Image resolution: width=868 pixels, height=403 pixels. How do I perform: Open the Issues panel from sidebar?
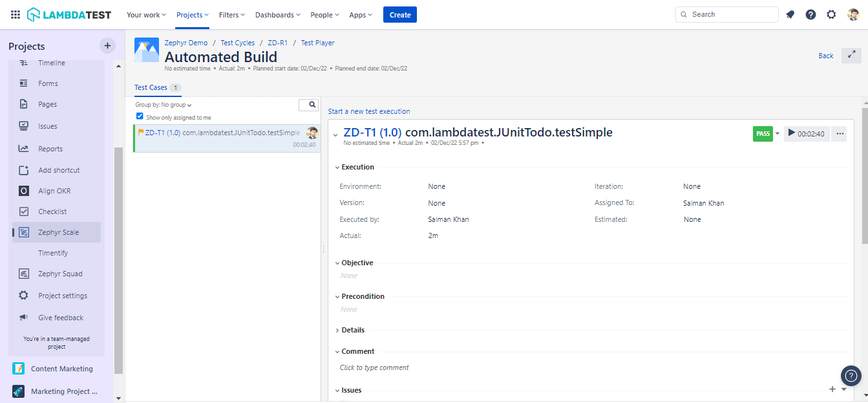tap(47, 127)
